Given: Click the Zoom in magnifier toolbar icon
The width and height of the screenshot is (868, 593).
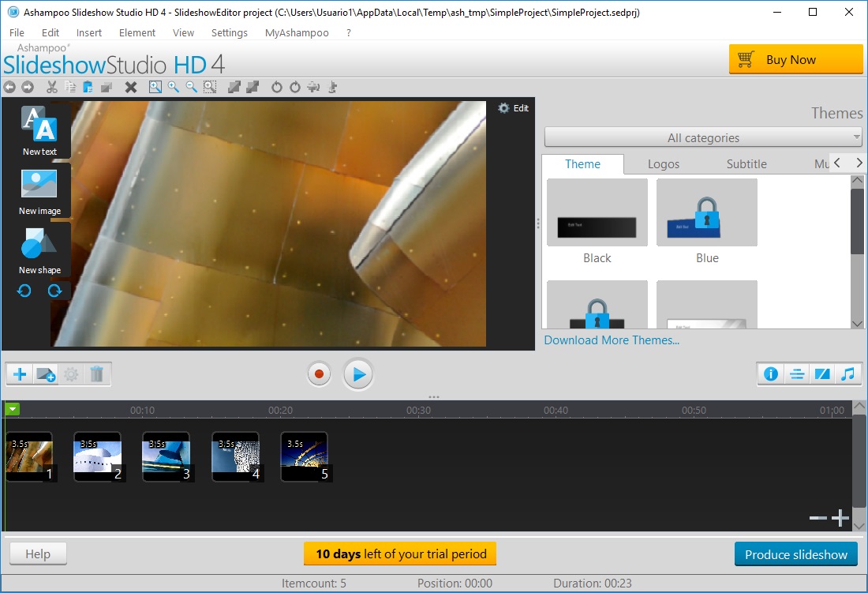Looking at the screenshot, I should tap(173, 87).
